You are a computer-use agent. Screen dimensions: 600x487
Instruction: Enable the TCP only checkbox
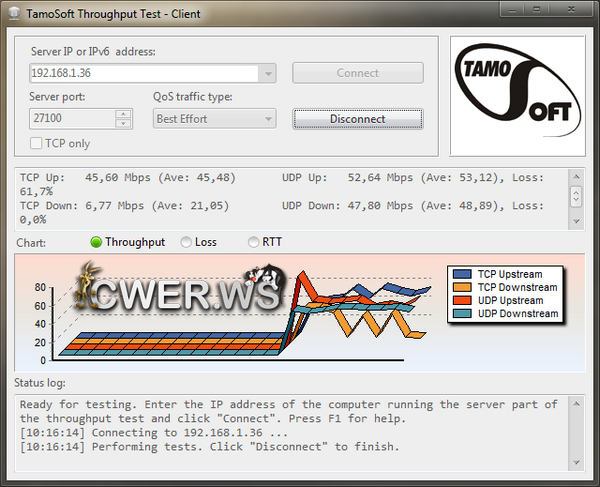[x=36, y=143]
